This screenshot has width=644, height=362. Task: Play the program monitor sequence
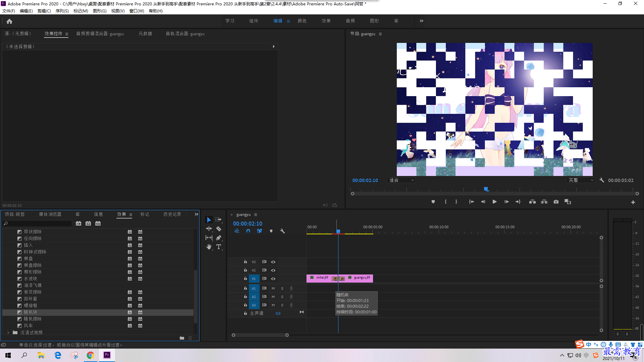(x=494, y=202)
